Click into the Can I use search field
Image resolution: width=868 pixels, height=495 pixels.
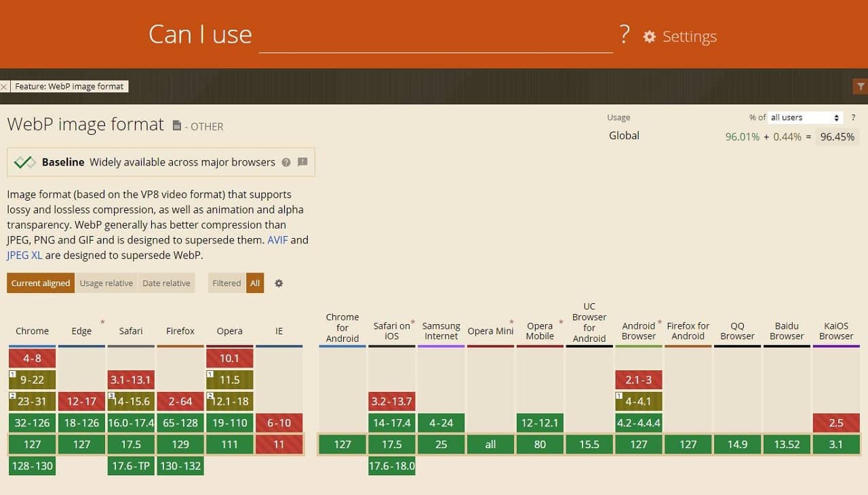tap(436, 35)
